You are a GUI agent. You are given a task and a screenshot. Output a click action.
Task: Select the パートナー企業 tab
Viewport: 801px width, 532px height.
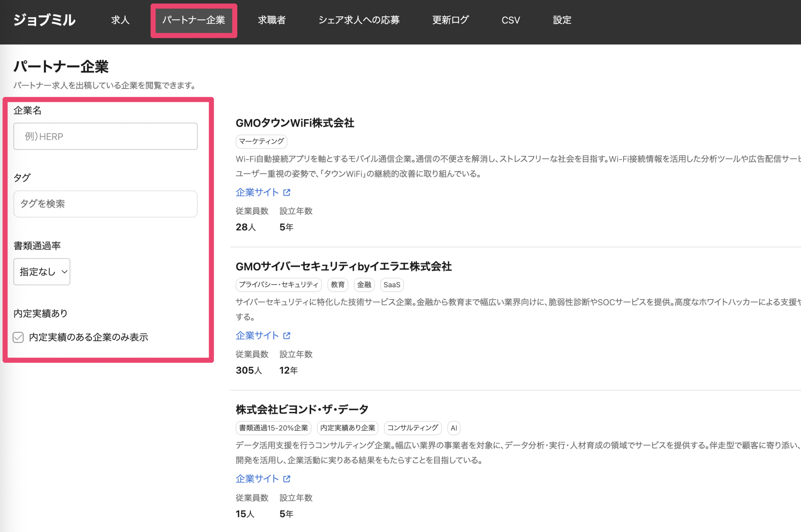pos(194,20)
